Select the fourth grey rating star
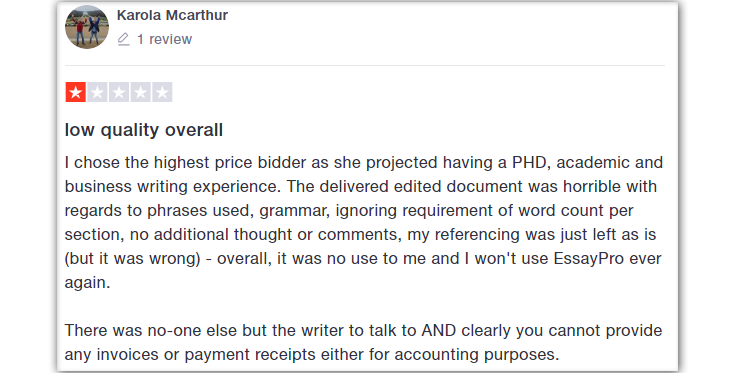 [x=140, y=92]
